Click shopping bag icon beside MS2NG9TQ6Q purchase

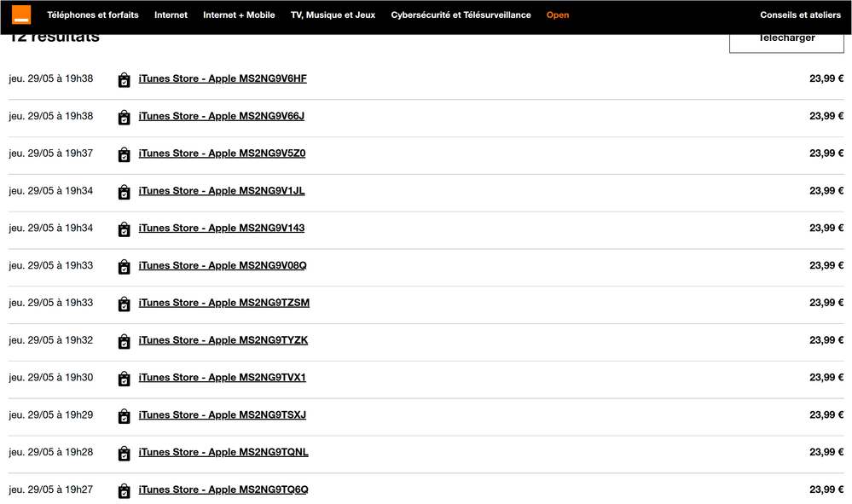(124, 491)
